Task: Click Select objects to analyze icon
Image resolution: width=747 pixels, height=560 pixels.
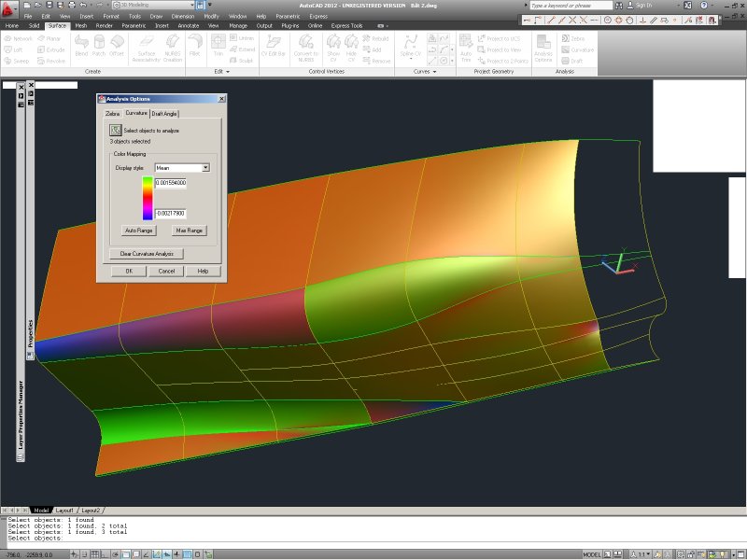Action: 115,130
